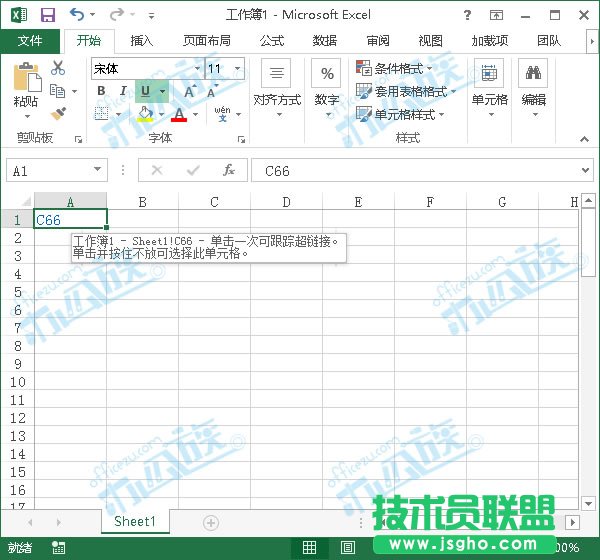Open the 文件 (File) tab
Screen dimensions: 600x560
click(x=30, y=41)
